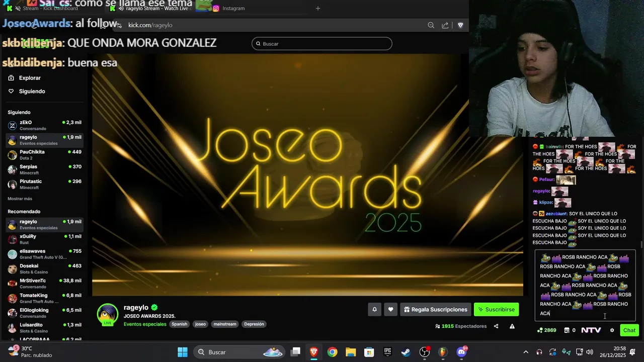Open MrStivenTc channel in Recomendado
The image size is (644, 362).
[x=45, y=284]
